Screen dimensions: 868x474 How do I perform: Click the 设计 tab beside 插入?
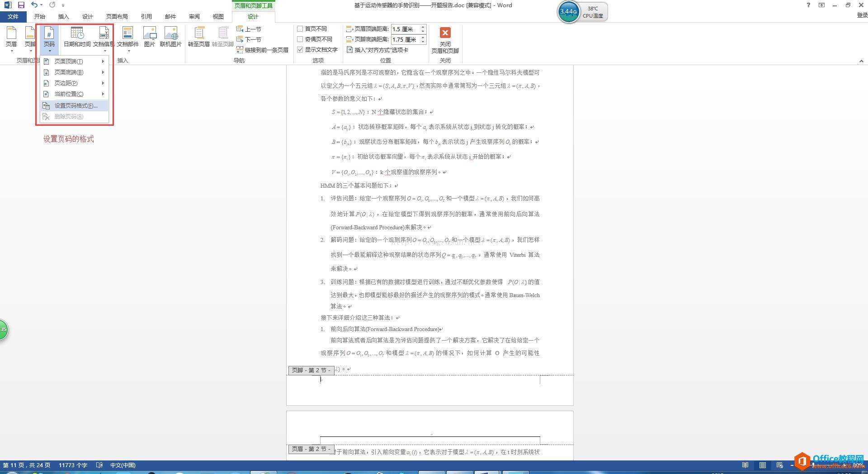point(88,16)
